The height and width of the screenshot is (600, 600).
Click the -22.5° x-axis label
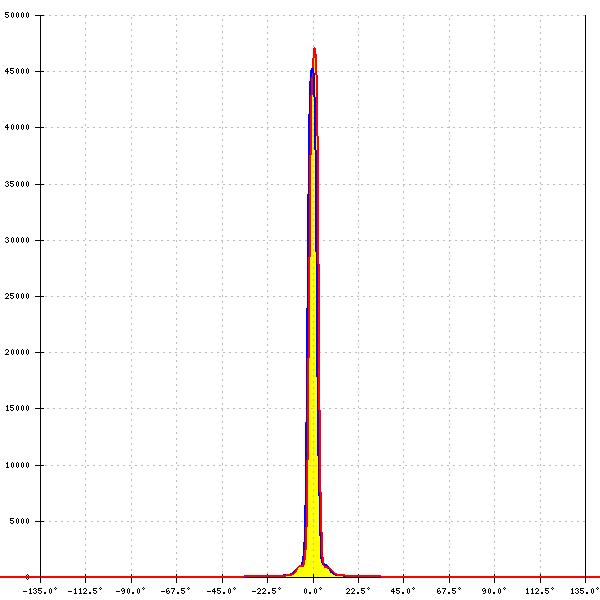(x=266, y=591)
